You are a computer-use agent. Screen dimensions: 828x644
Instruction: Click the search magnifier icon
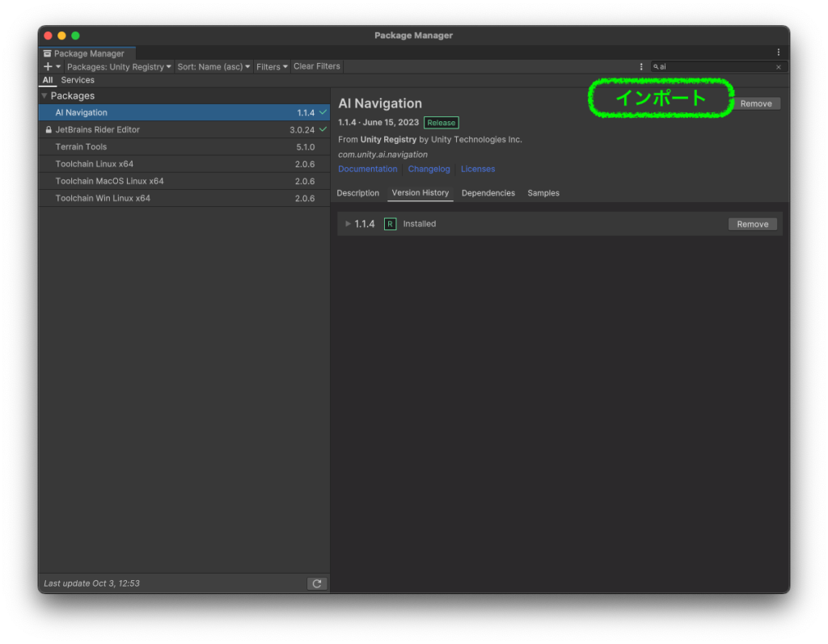click(656, 67)
